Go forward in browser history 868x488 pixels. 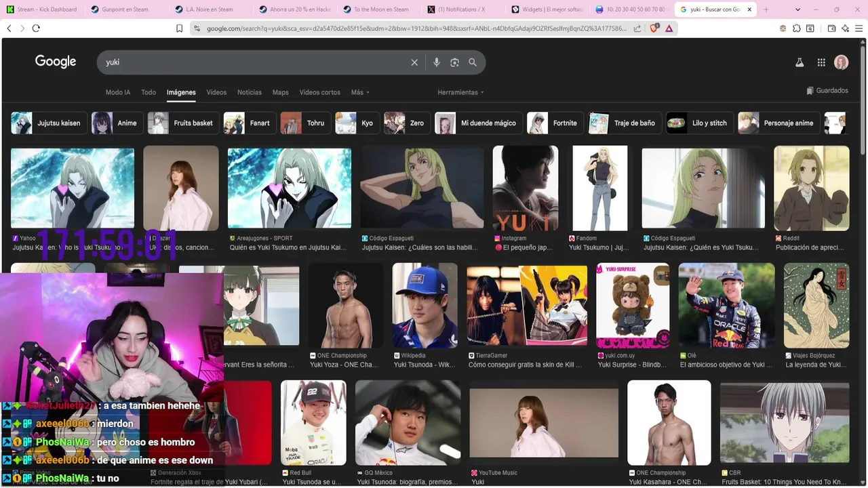(x=22, y=28)
